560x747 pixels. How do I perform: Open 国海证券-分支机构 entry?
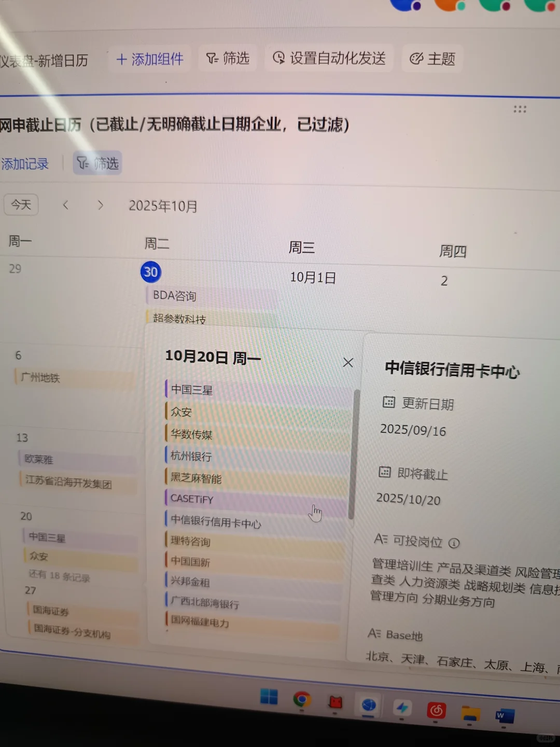pos(83,631)
